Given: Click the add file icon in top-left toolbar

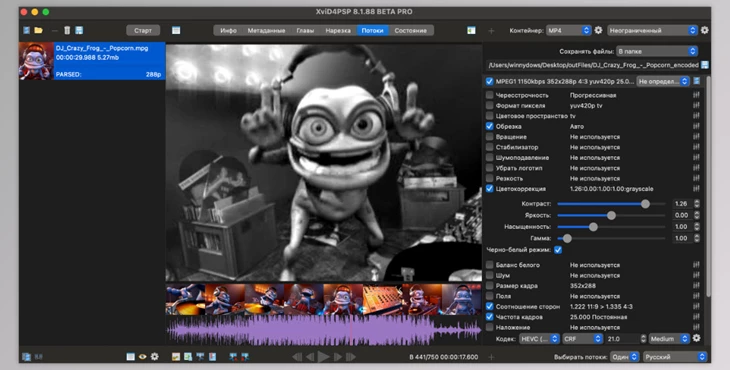Looking at the screenshot, I should coord(27,30).
